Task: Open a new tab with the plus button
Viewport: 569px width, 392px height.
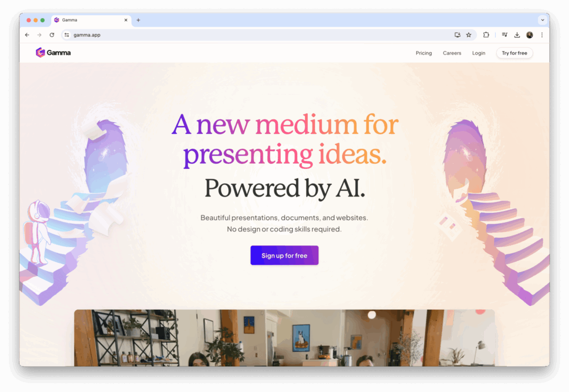Action: 138,20
